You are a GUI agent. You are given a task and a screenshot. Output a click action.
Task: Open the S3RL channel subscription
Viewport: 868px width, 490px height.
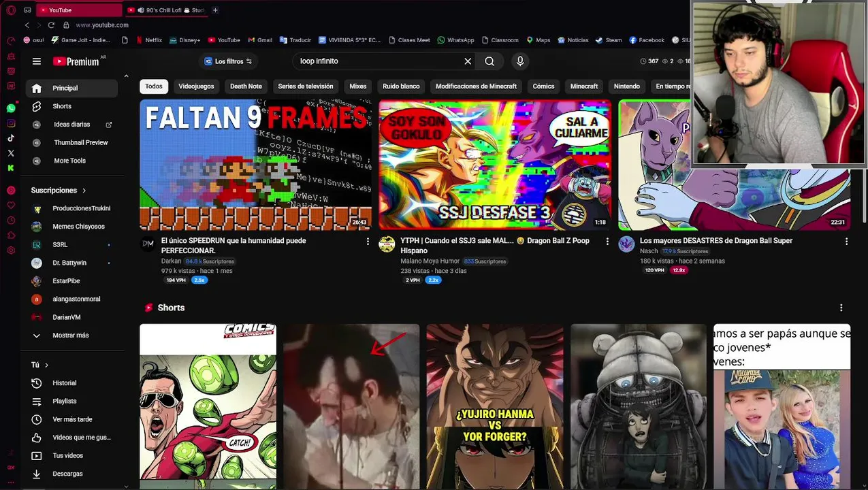(71, 244)
